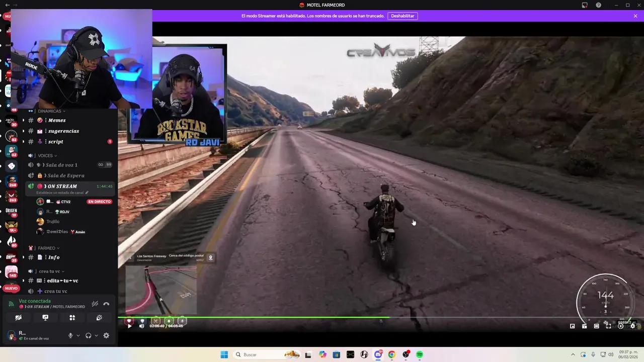
Task: Open Discord from the taskbar
Action: pyautogui.click(x=378, y=354)
